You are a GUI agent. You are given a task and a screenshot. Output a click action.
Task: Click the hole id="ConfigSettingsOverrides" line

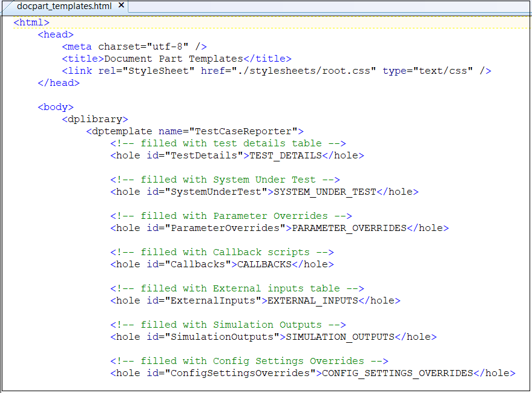coord(313,373)
